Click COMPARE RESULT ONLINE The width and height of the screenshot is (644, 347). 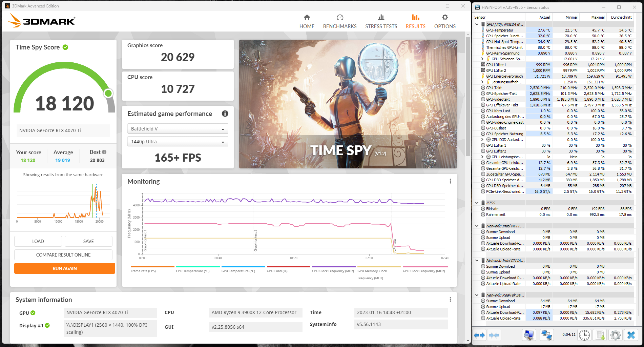(x=63, y=255)
